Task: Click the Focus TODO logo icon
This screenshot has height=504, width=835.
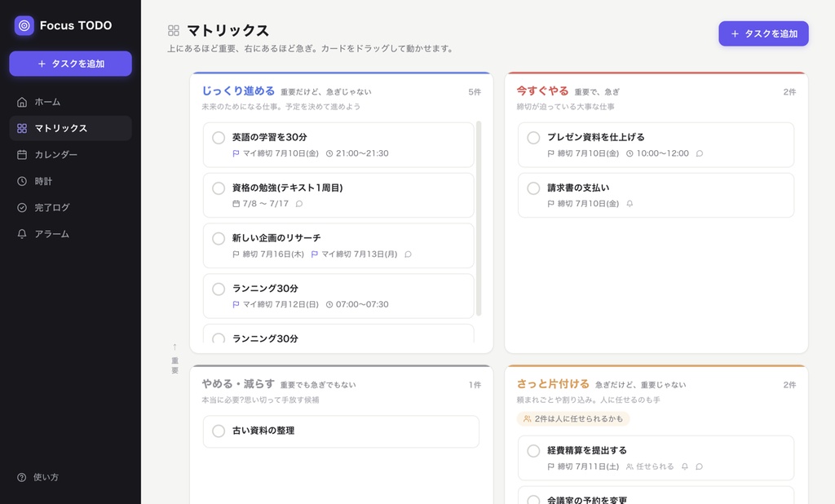Action: [x=24, y=25]
